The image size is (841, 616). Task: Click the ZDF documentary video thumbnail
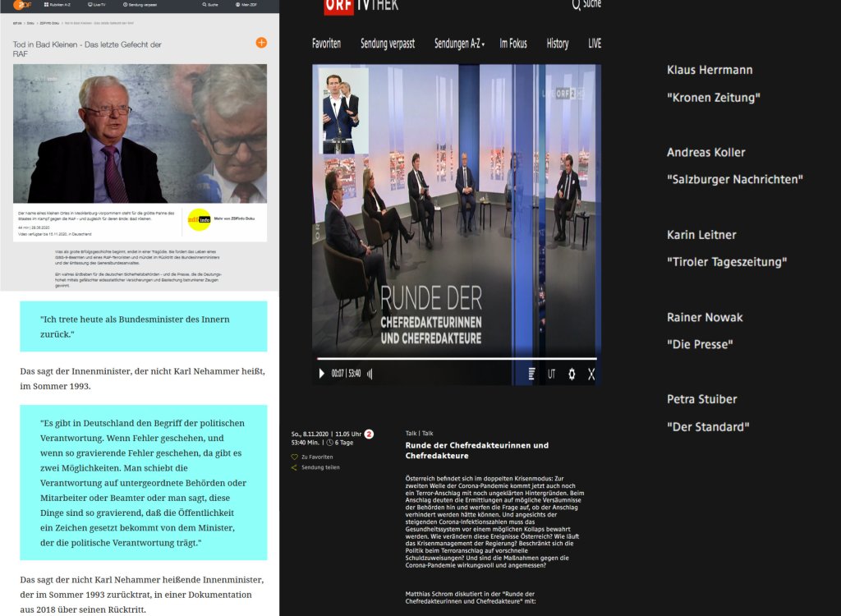pyautogui.click(x=140, y=133)
